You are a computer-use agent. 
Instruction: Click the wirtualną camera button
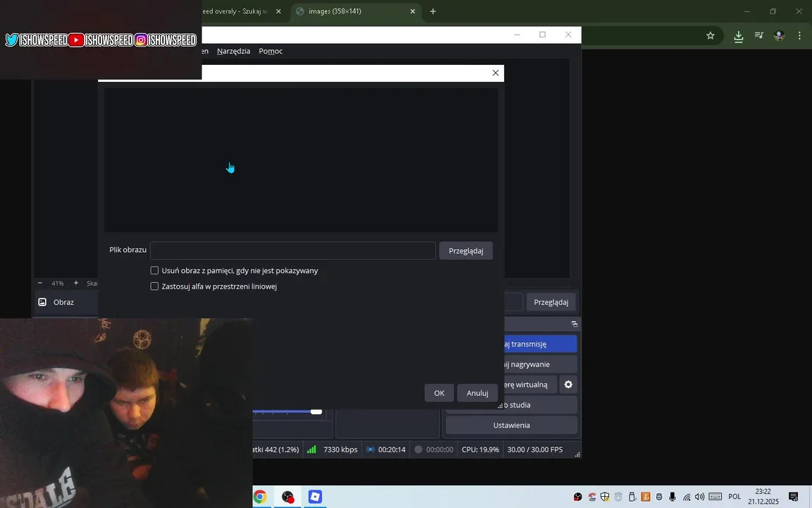click(530, 385)
